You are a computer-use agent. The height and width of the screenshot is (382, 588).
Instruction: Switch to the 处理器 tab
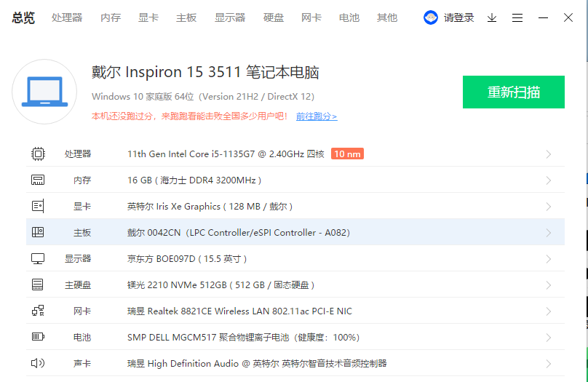[x=67, y=17]
